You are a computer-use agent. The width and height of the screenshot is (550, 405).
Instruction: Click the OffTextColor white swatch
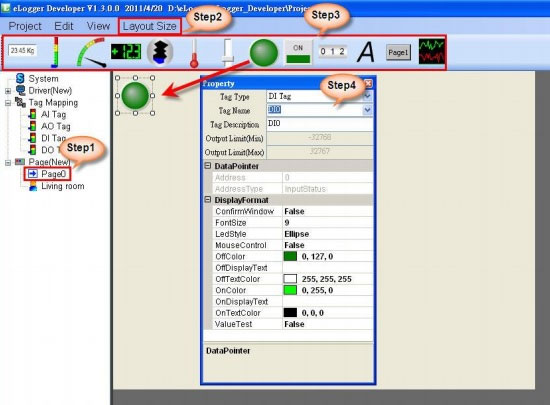(290, 279)
